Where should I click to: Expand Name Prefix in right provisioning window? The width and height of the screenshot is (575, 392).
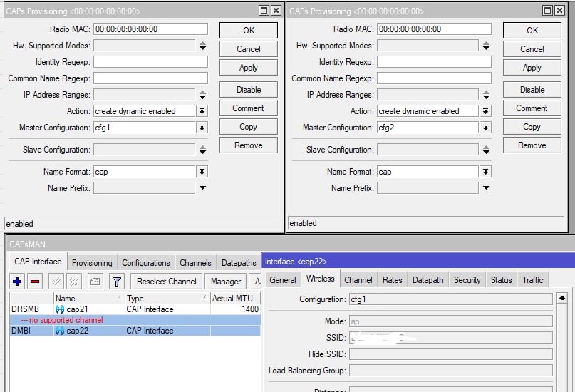coord(486,187)
